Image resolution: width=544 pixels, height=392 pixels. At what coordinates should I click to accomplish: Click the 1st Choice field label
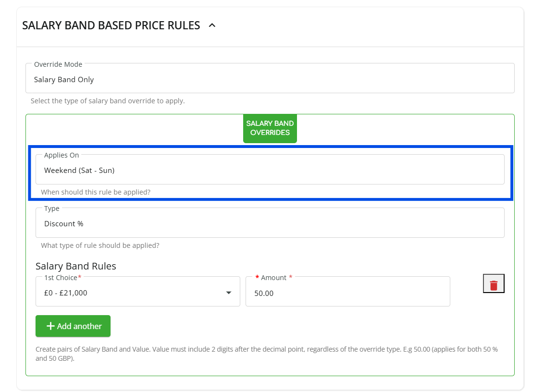[61, 278]
